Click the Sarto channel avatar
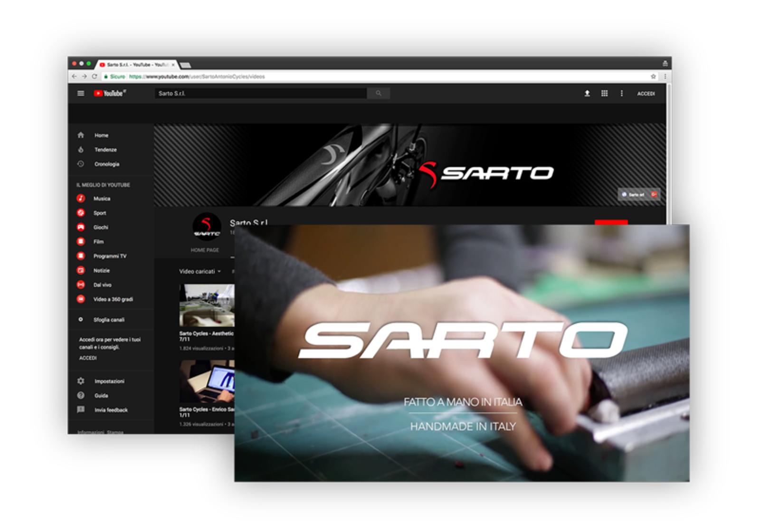 207,227
